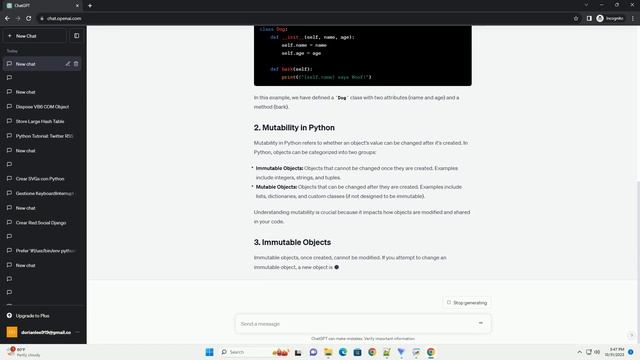The image size is (640, 360).
Task: Bookmark this page with the star icon
Action: coord(576,18)
